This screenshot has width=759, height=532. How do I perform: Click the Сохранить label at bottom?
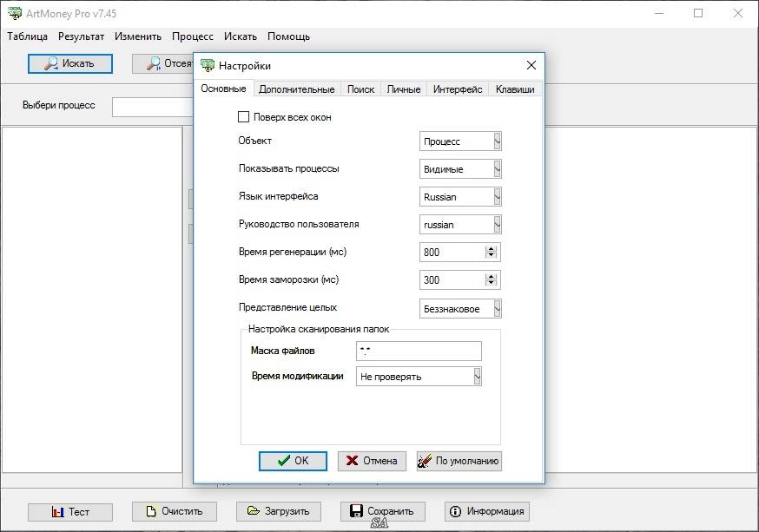click(390, 511)
